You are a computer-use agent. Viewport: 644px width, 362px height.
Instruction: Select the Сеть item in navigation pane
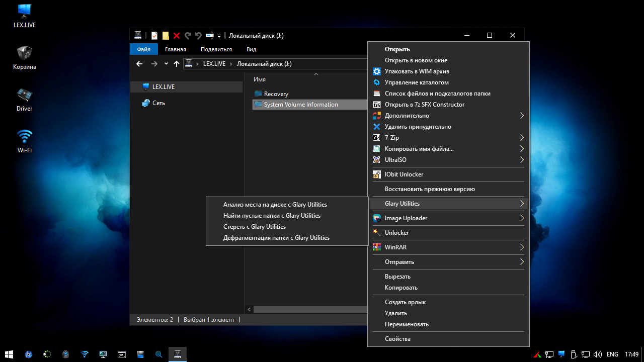[158, 103]
